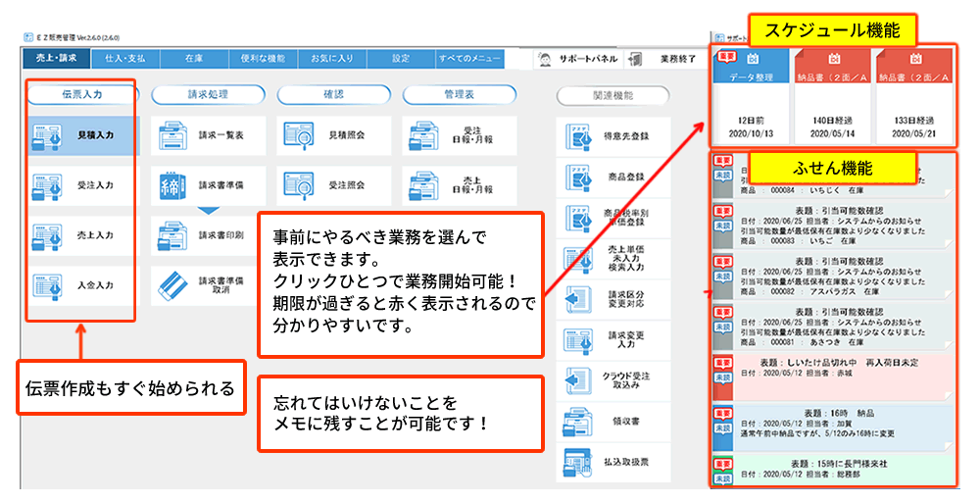
Task: Open the 領収書 receipt function
Action: (x=607, y=424)
